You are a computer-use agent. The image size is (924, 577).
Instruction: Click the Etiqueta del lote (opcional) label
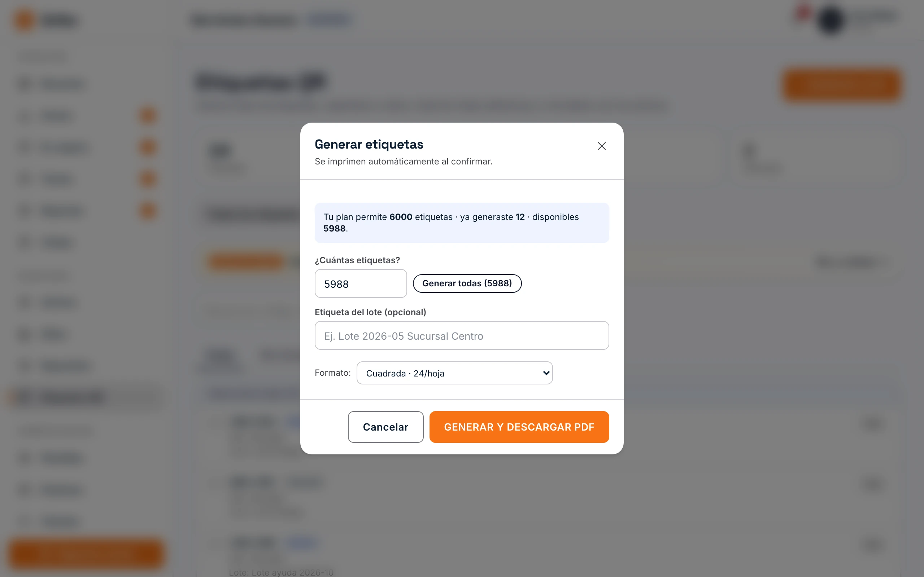pos(370,312)
